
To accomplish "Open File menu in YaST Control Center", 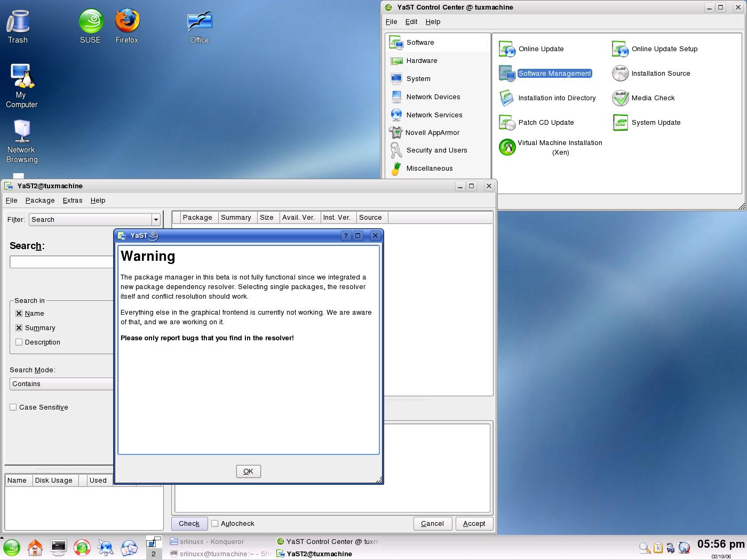I will (392, 22).
